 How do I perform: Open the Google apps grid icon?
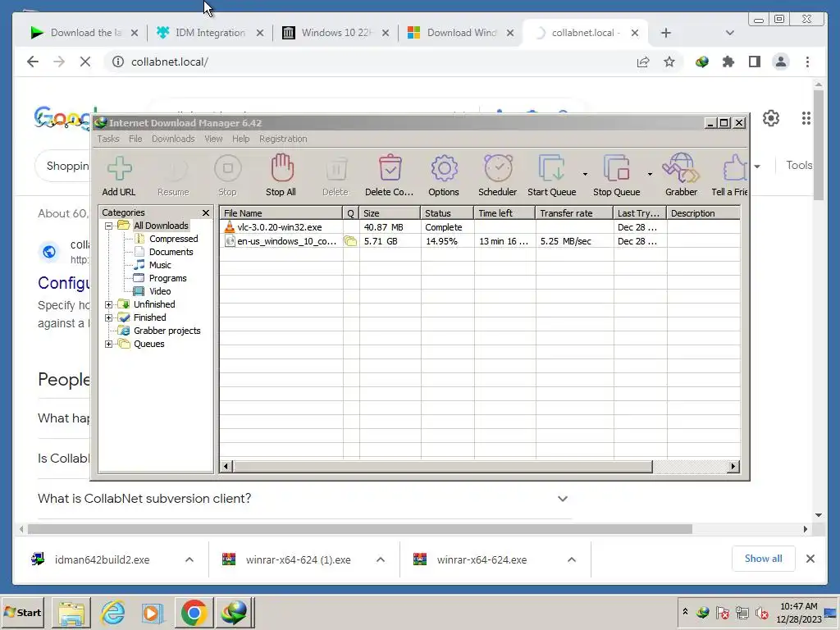coord(806,118)
